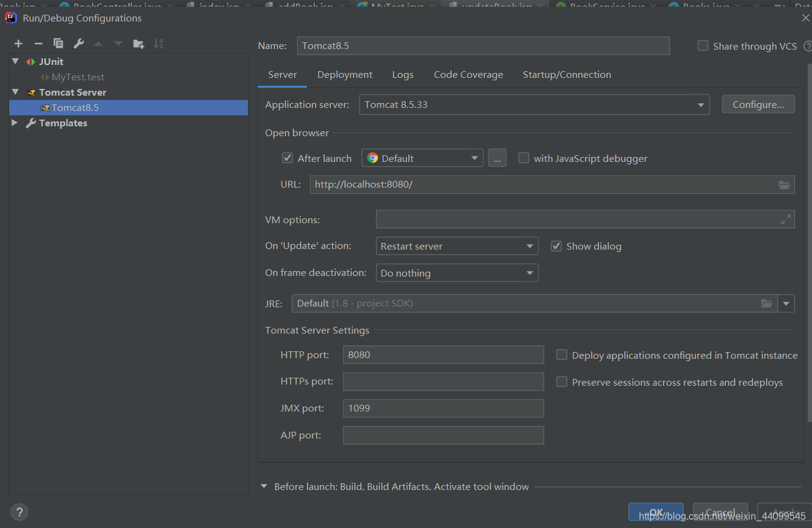The height and width of the screenshot is (528, 812).
Task: Select the Templates tree item label
Action: click(63, 123)
